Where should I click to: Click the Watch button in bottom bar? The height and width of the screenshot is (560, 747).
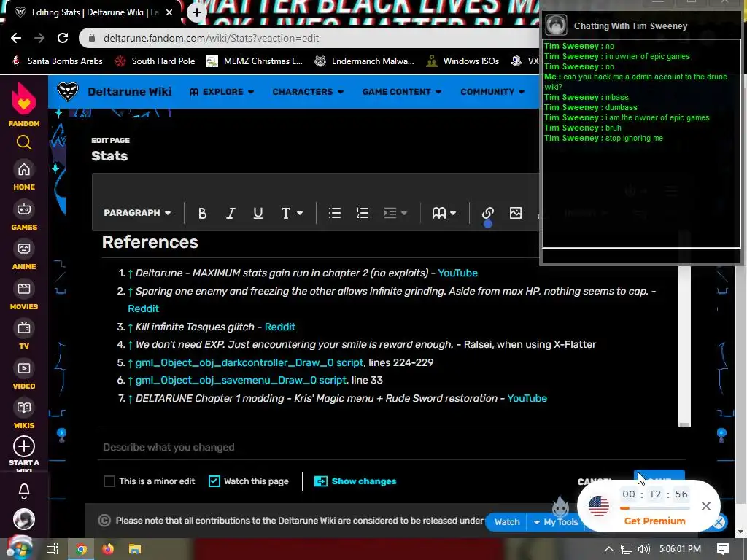pyautogui.click(x=507, y=522)
